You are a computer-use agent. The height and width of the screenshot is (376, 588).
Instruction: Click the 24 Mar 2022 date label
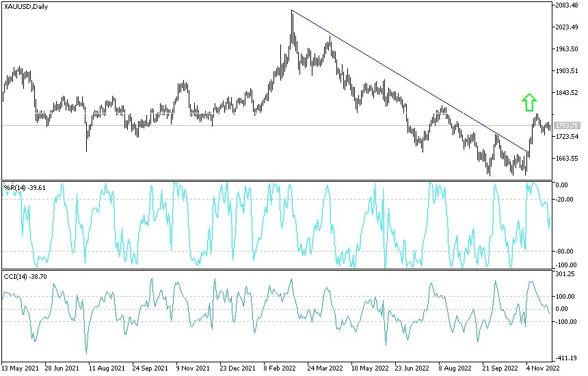point(325,368)
